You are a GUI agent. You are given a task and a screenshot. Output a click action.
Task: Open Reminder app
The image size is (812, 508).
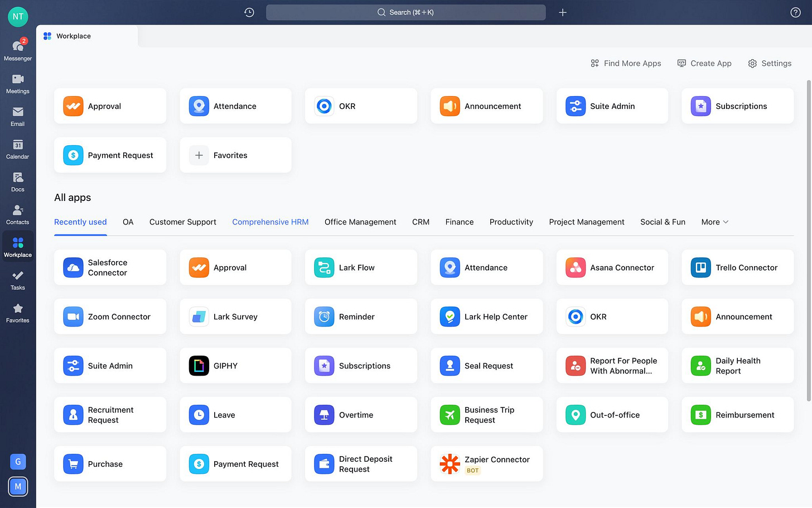(361, 317)
